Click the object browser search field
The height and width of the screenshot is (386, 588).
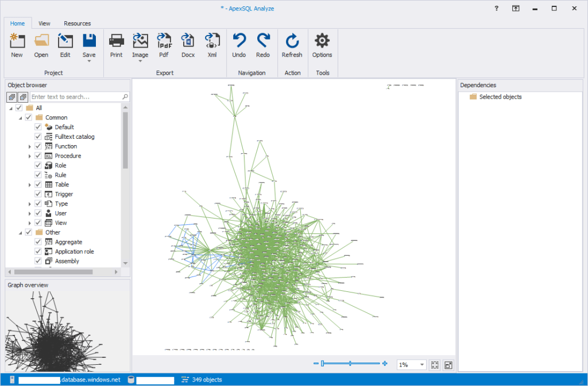coord(76,97)
